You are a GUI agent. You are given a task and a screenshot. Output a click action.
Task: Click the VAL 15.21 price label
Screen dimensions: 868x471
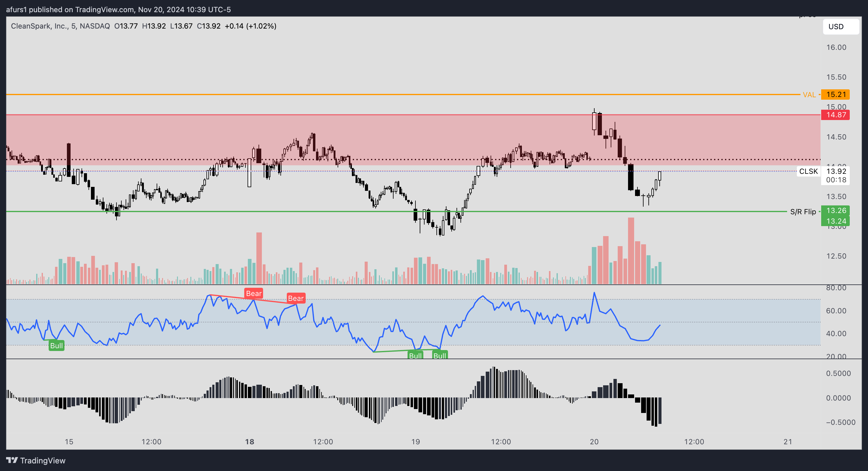tap(835, 95)
